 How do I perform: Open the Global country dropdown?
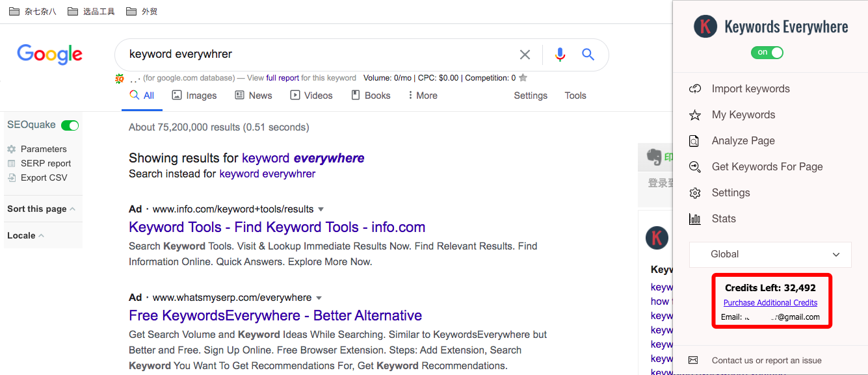pyautogui.click(x=770, y=255)
